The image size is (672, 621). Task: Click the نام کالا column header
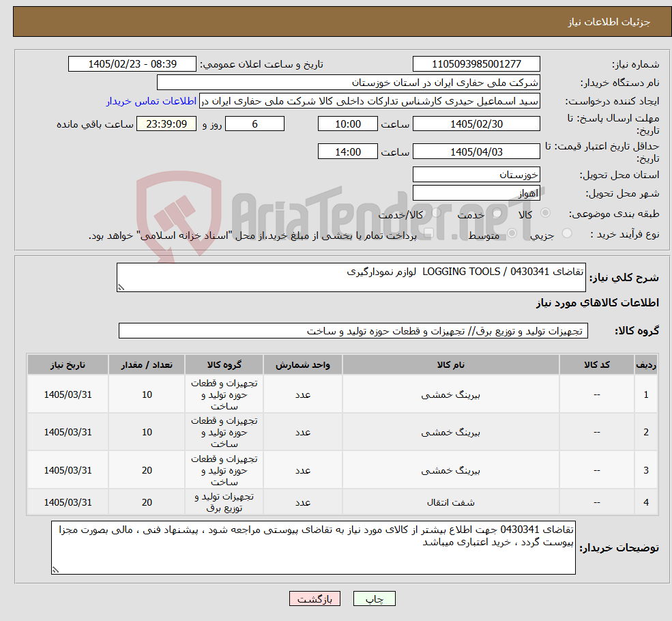[x=450, y=364]
